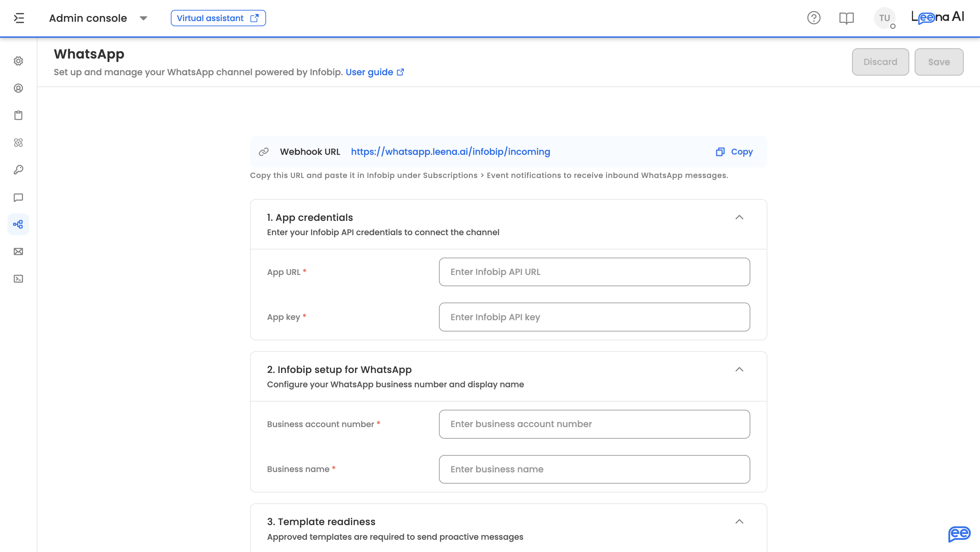Click 'Enter your Infobip API credentials' description

[x=383, y=232]
